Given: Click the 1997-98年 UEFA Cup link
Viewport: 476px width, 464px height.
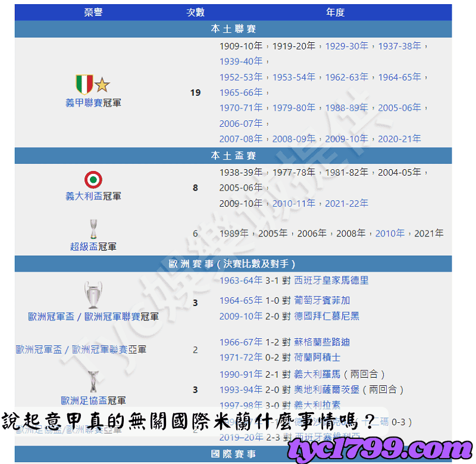Looking at the screenshot, I should [241, 405].
